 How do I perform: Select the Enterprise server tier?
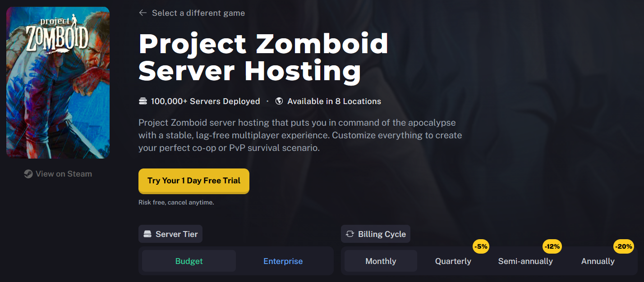click(283, 261)
